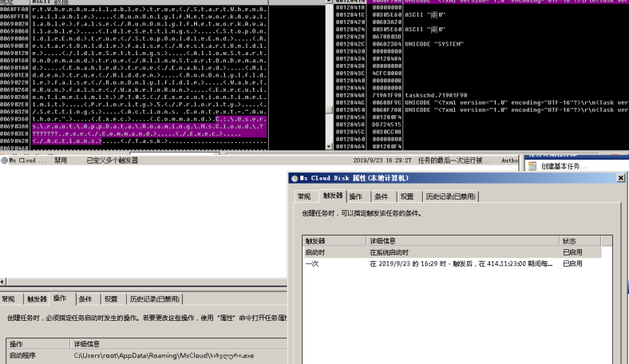
Task: Click the 在系统启动时 detail cell
Action: point(389,252)
